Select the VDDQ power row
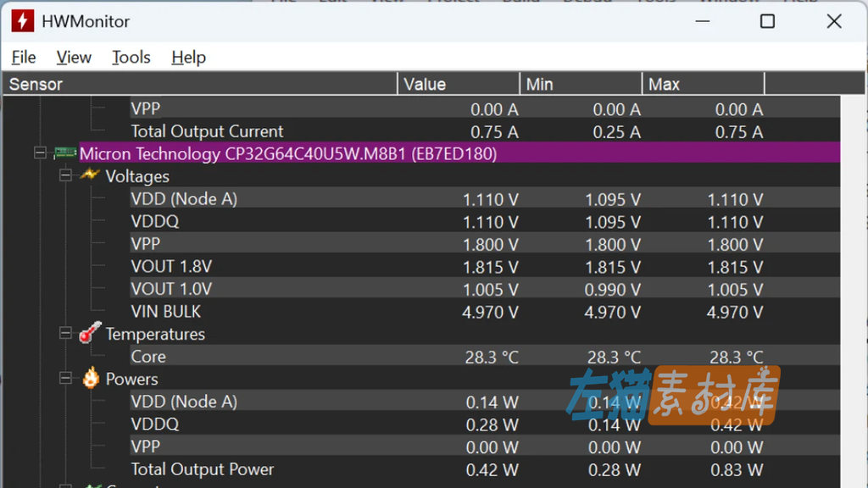Image resolution: width=868 pixels, height=488 pixels. pyautogui.click(x=485, y=424)
